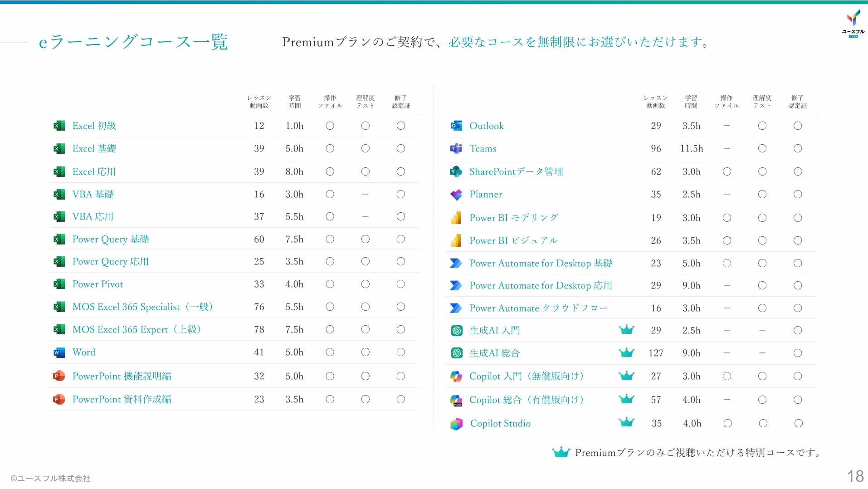Viewport: 868px width, 489px height.
Task: Open the Power Query 基礎 course link
Action: (x=110, y=239)
